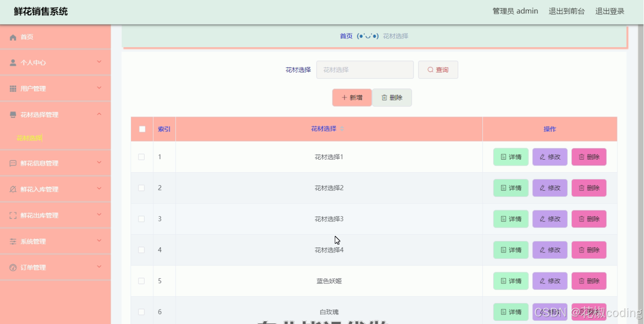This screenshot has height=324, width=644.
Task: Click the frame icon for 鲜花出库管理
Action: [x=13, y=215]
